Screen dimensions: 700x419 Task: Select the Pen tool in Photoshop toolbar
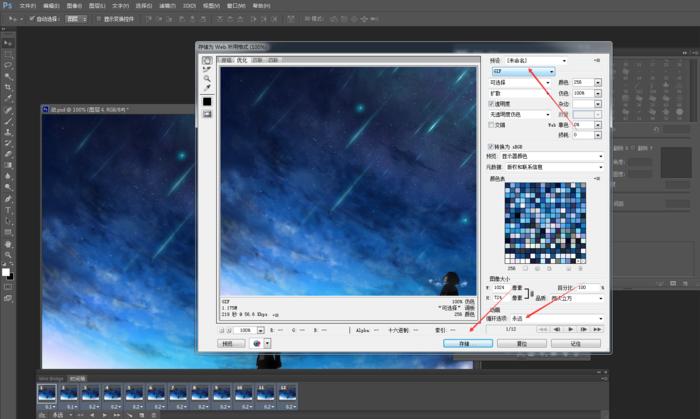point(8,199)
